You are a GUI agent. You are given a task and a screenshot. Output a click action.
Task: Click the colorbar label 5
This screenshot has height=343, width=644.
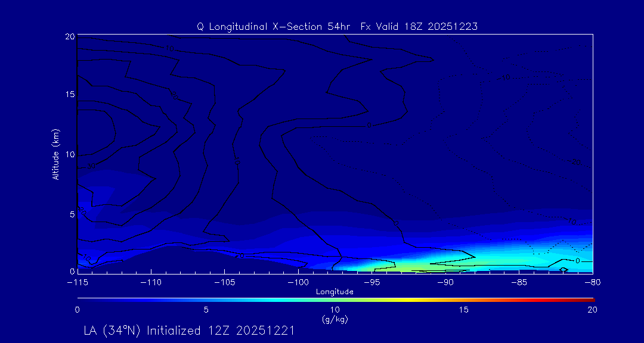(x=206, y=310)
